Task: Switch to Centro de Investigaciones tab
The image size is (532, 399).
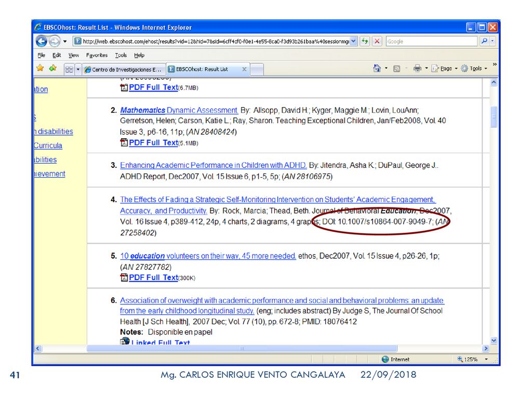Action: pyautogui.click(x=124, y=70)
